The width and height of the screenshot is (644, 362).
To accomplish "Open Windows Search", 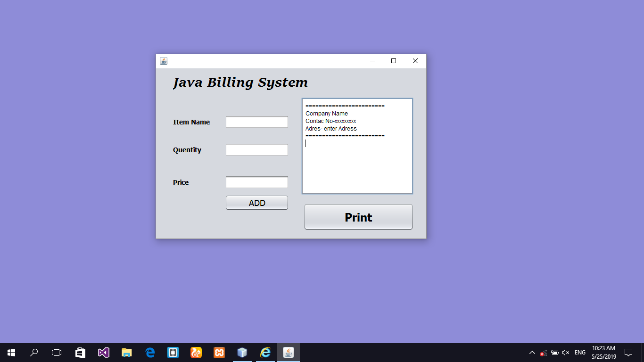I will point(33,352).
